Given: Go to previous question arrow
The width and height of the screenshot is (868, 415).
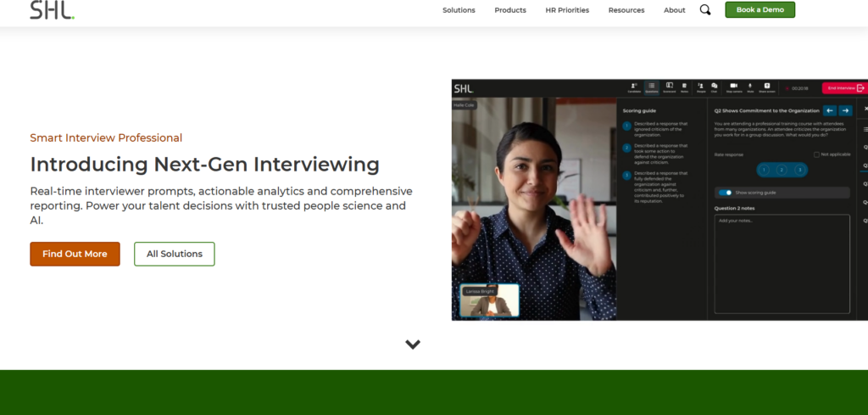Looking at the screenshot, I should tap(829, 110).
